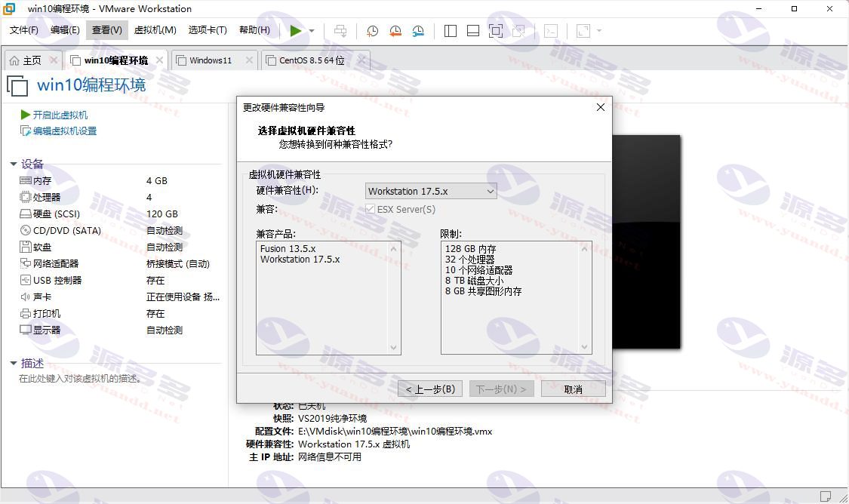Screen dimensions: 849x504
Task: Click the status bar icon at bottom right
Action: coord(826,496)
